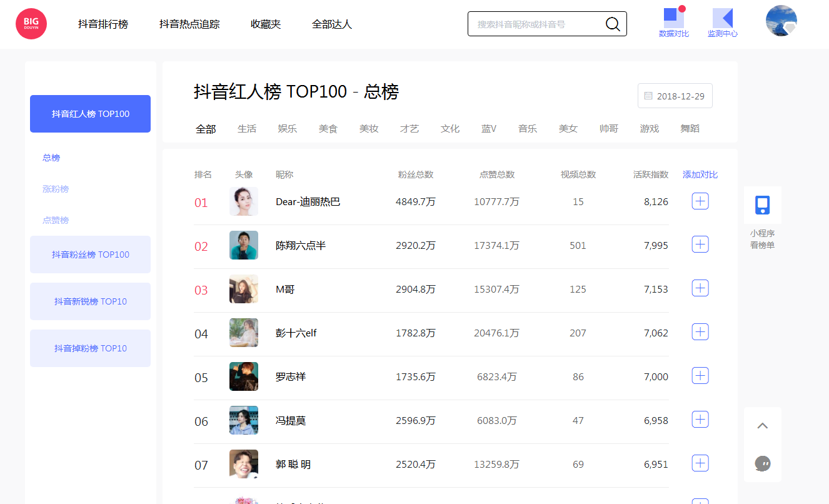
Task: Switch to the 娱乐 category tab
Action: coord(288,129)
